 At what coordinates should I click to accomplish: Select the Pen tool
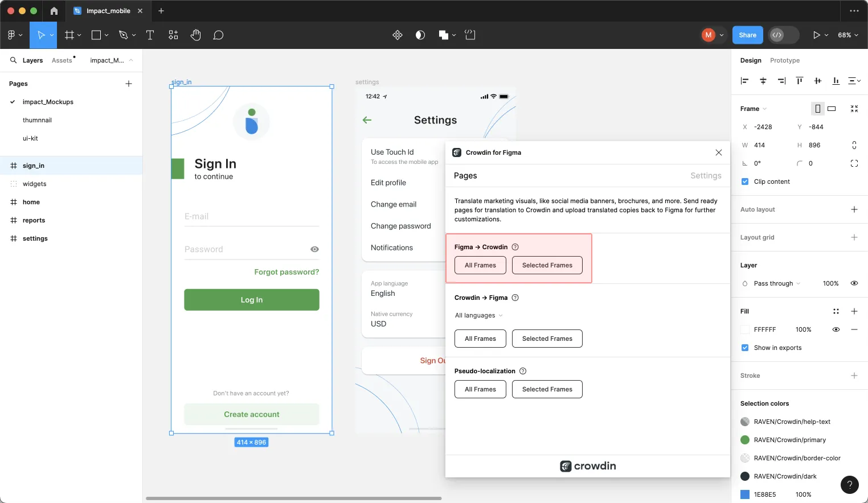(x=123, y=35)
